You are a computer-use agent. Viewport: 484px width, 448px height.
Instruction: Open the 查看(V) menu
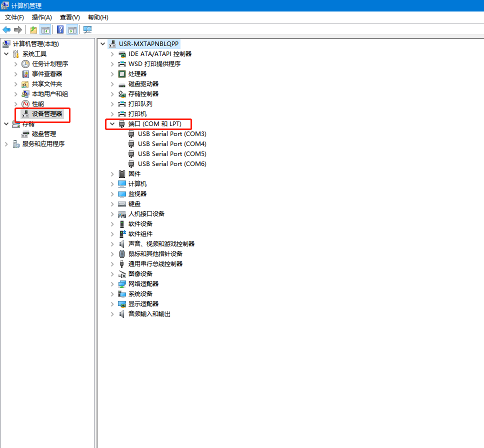[69, 17]
